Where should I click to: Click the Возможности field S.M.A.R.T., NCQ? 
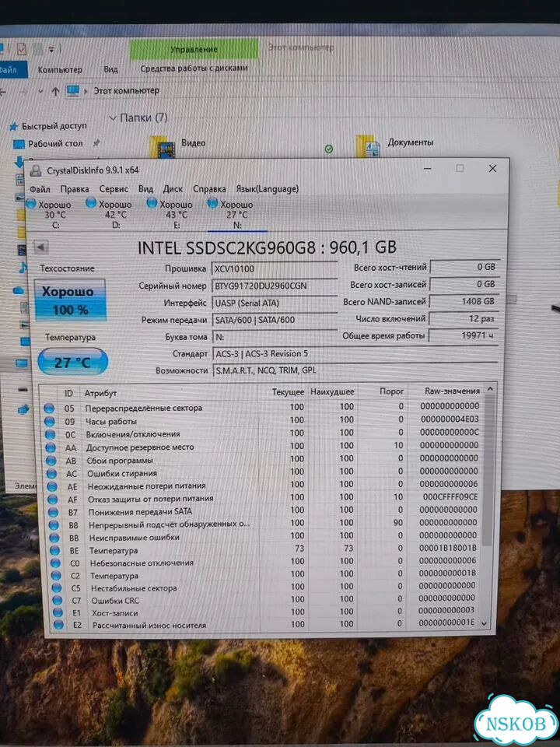tap(355, 370)
